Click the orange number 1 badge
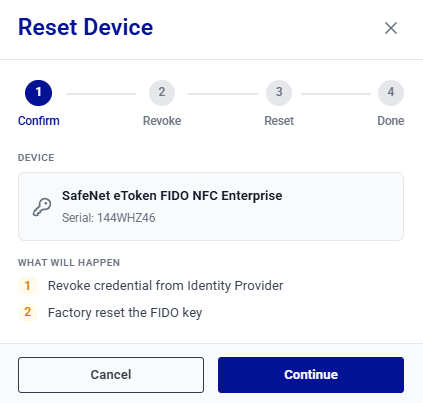This screenshot has width=423, height=403. [28, 286]
